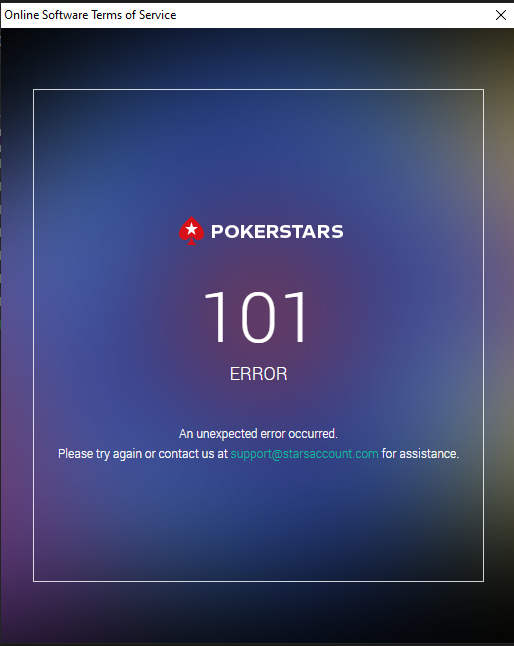Click the letters STARS in the wordmark
Image resolution: width=514 pixels, height=646 pixels.
(309, 232)
